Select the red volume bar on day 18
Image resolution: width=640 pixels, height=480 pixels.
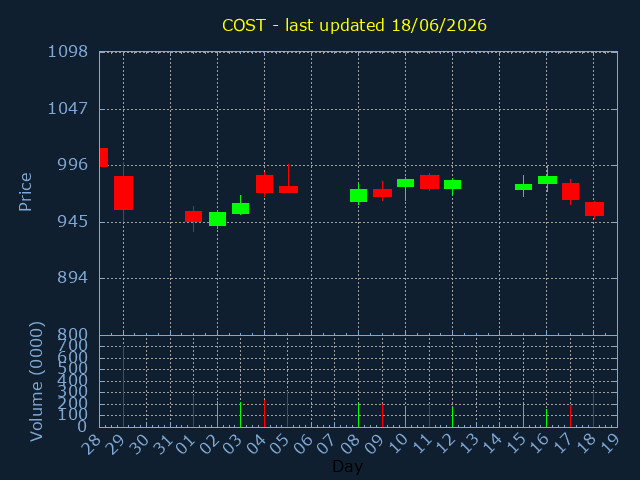(x=593, y=409)
